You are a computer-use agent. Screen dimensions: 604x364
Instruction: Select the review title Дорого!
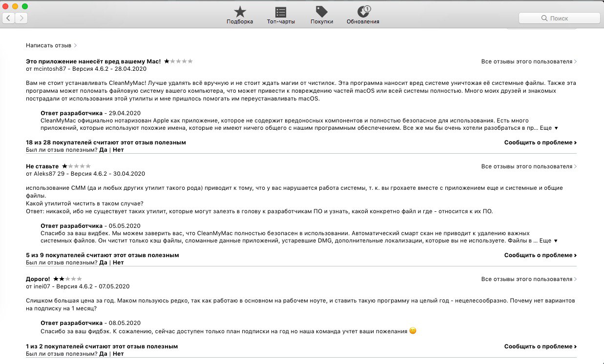point(38,279)
